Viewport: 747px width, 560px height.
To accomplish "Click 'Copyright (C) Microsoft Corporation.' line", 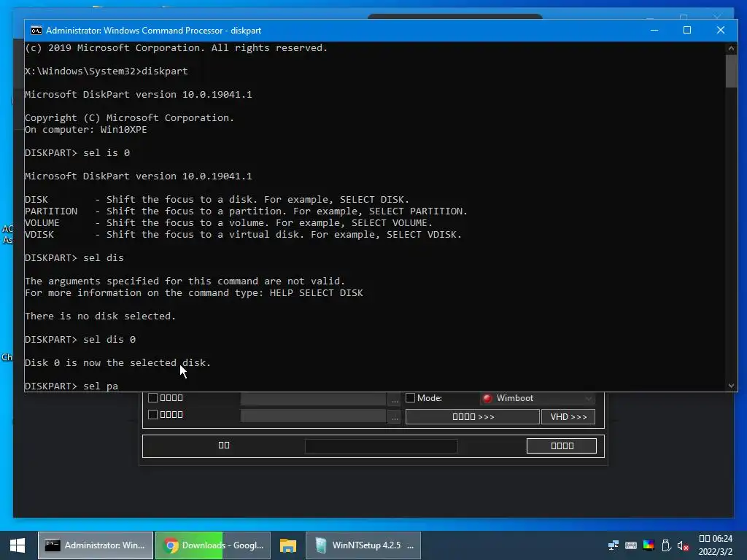I will pyautogui.click(x=130, y=118).
